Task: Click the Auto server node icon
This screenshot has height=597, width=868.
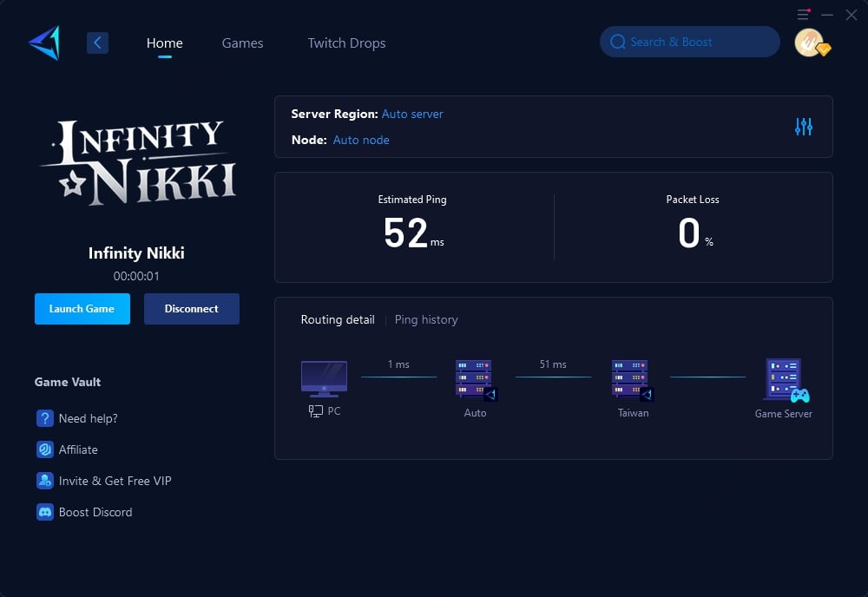Action: click(476, 379)
